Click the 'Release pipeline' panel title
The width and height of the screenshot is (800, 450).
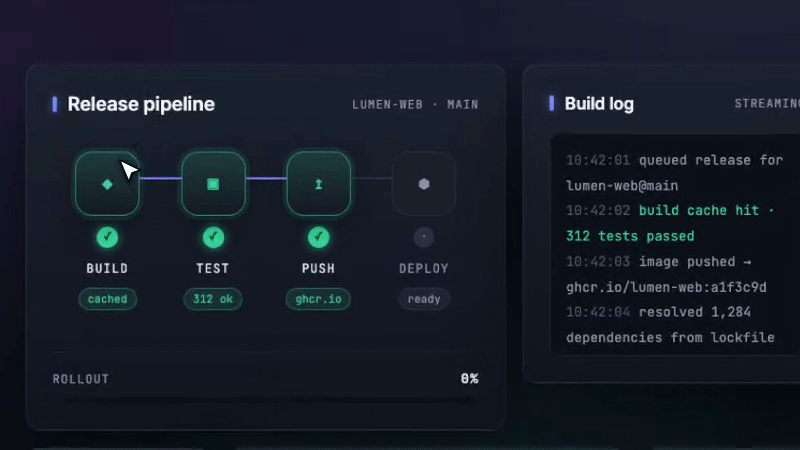[141, 104]
